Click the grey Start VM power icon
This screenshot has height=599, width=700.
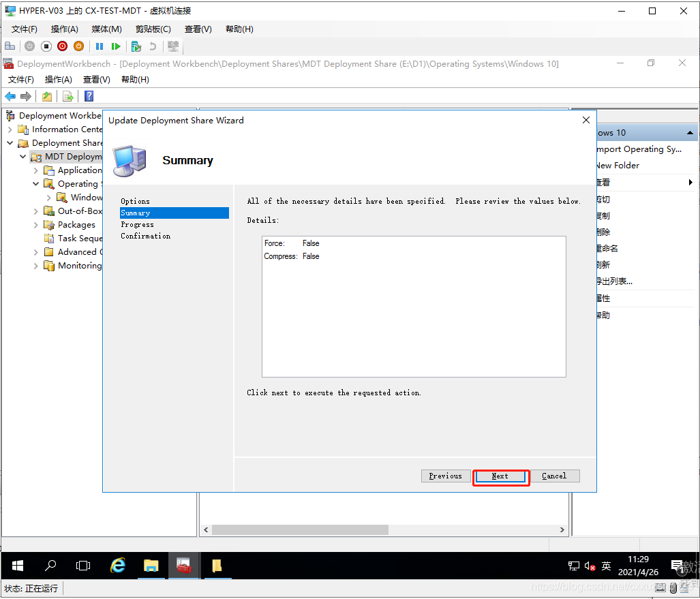[29, 46]
